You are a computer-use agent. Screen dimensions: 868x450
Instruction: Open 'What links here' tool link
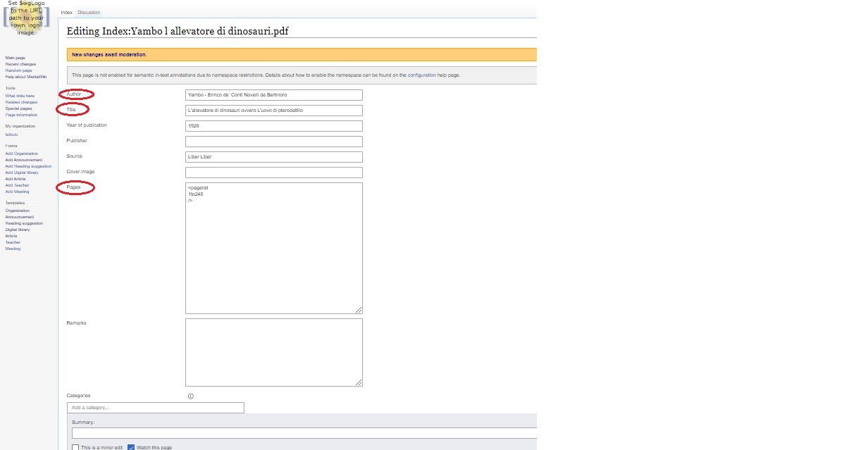click(x=20, y=96)
